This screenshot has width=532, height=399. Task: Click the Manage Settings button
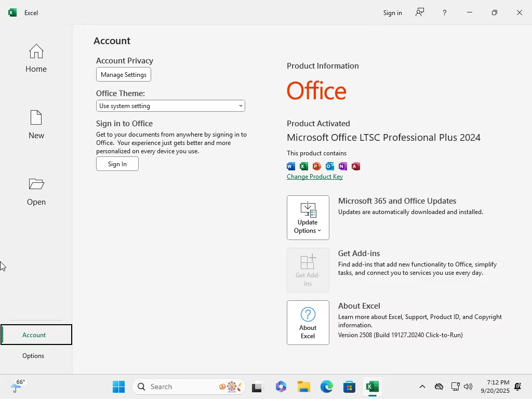point(124,74)
